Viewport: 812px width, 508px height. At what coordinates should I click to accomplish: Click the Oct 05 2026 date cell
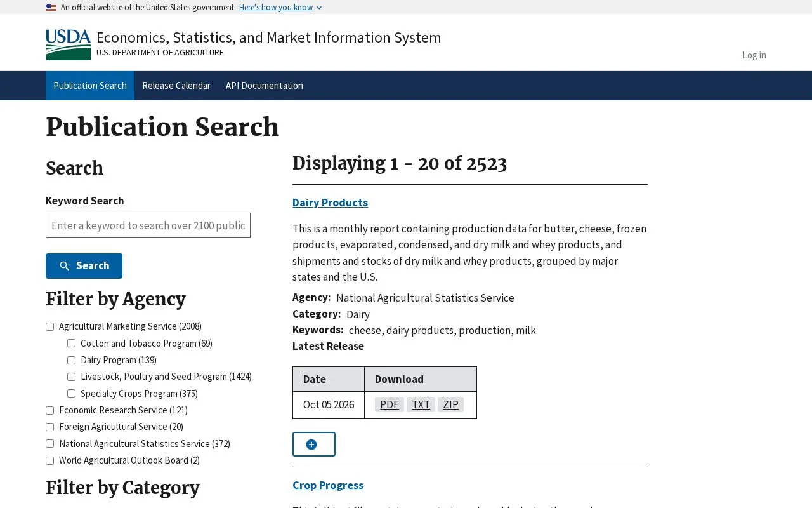329,405
